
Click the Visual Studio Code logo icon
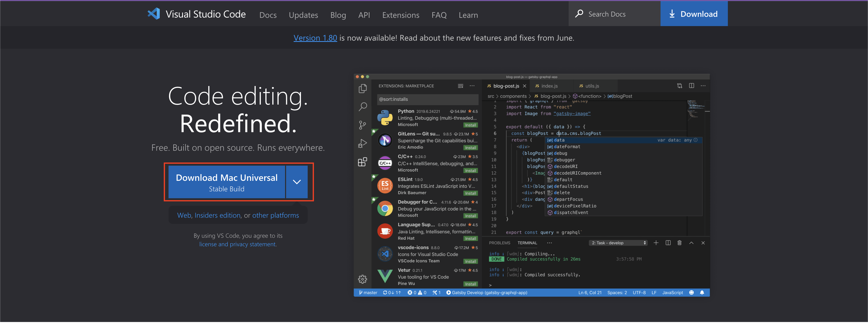pyautogui.click(x=154, y=14)
